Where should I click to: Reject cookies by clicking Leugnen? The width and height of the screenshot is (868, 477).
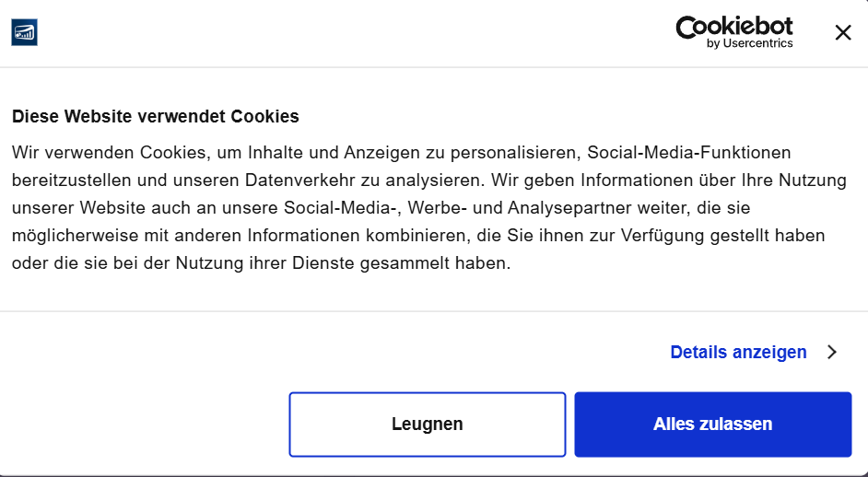pos(428,425)
